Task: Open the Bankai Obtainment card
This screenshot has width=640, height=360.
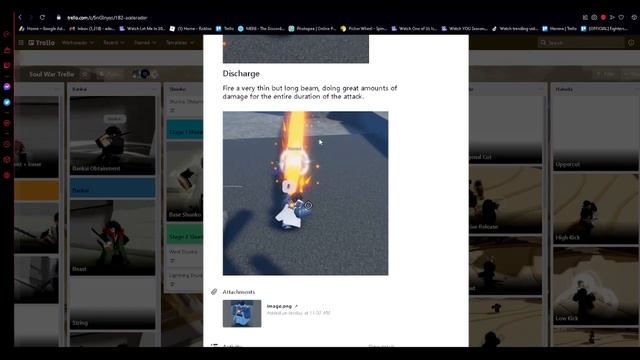Action: tap(113, 135)
